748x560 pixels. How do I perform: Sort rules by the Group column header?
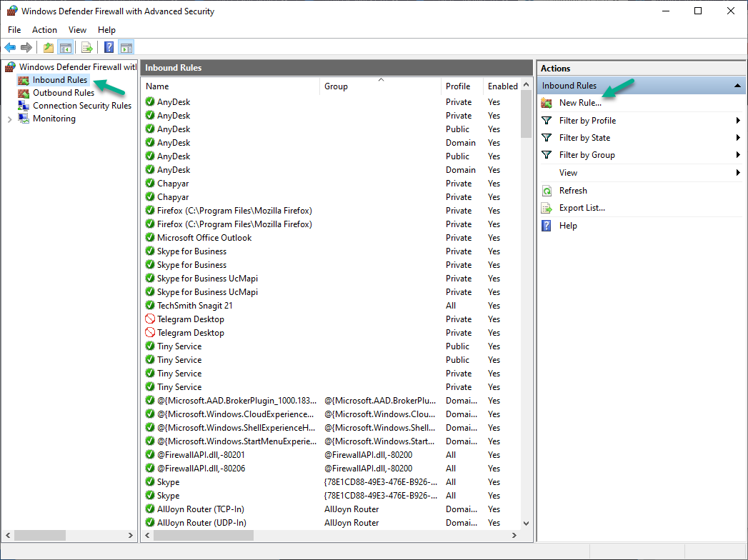click(x=380, y=86)
